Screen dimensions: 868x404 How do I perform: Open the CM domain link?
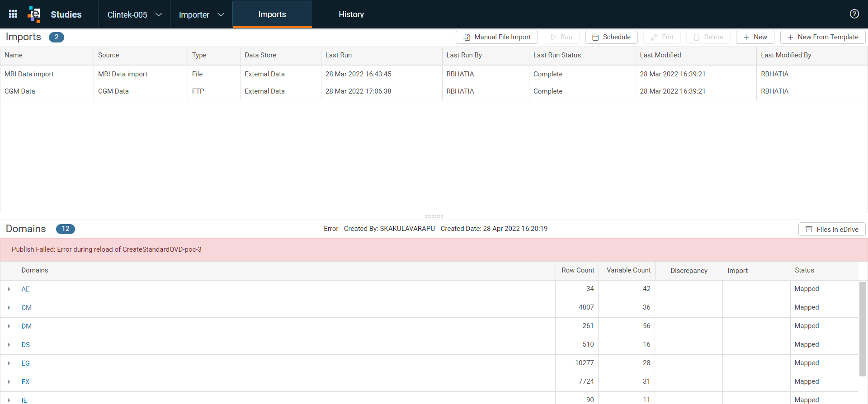(x=27, y=308)
